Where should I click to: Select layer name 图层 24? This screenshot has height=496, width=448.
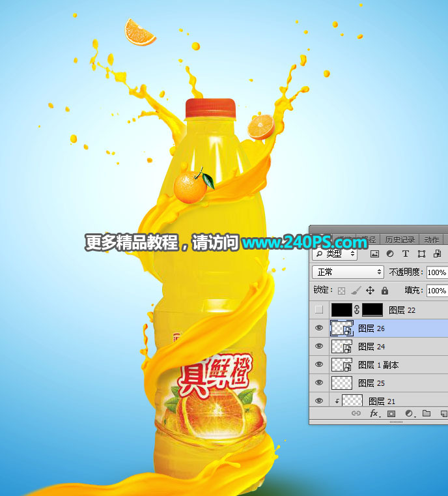click(371, 347)
